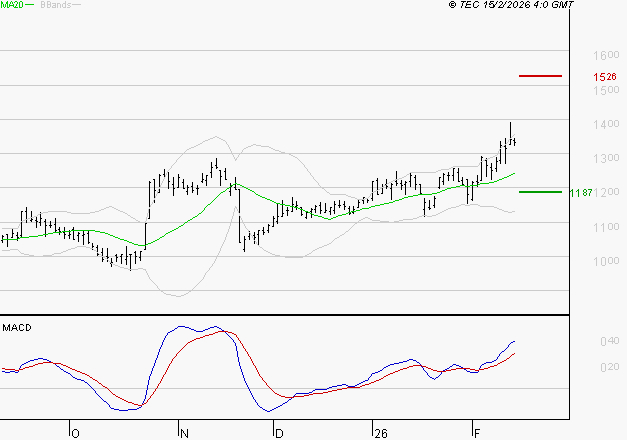The width and height of the screenshot is (627, 440).
Task: Click the 1400 price axis label
Action: point(606,124)
